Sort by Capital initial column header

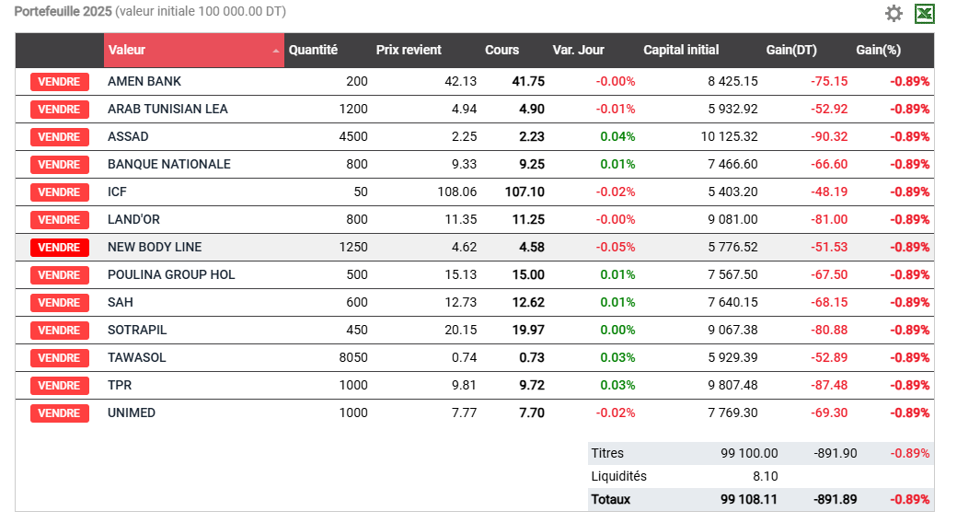pos(681,50)
